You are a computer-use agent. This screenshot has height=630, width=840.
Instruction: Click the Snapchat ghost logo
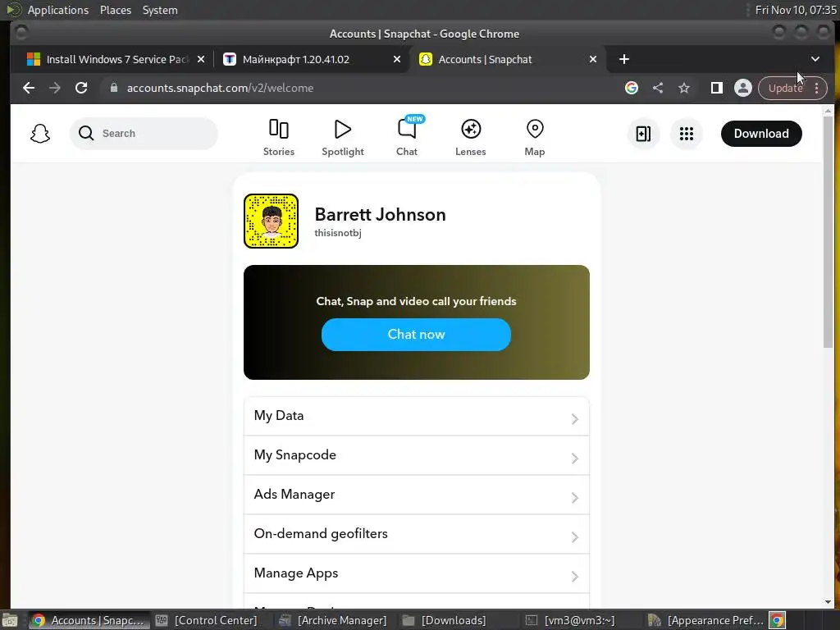tap(40, 134)
